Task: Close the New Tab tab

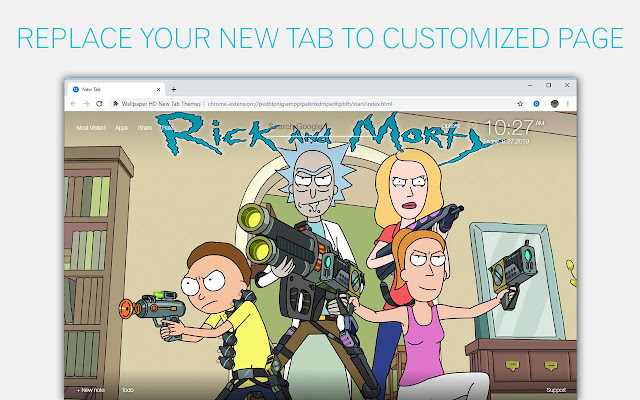Action: click(158, 89)
